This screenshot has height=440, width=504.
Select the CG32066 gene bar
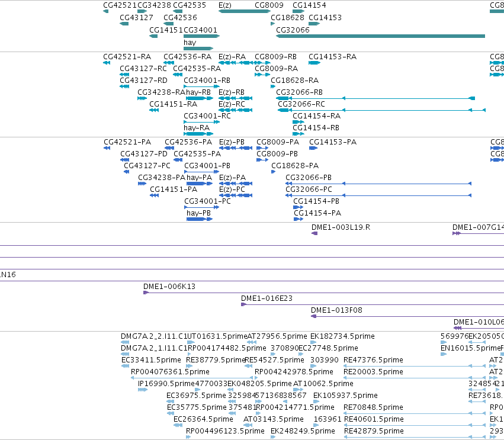point(380,36)
